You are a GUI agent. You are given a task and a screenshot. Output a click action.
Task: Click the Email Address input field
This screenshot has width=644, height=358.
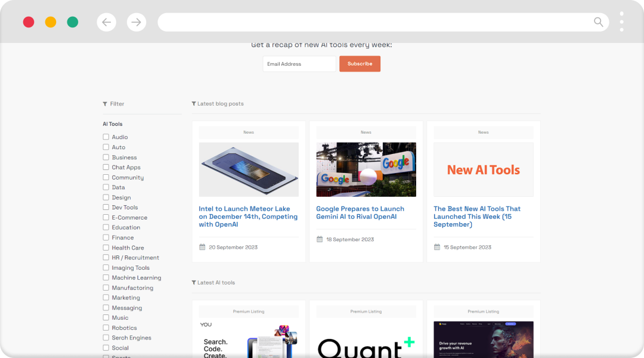click(299, 64)
